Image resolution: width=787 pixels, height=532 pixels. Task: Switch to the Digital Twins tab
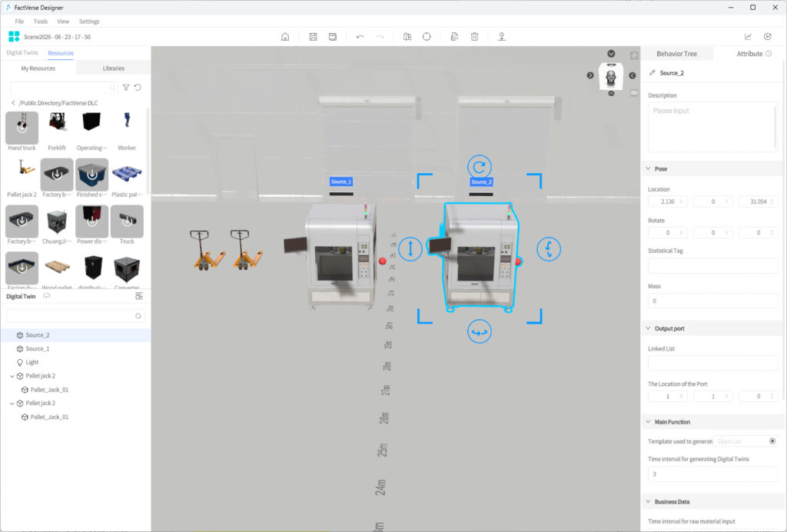click(x=22, y=53)
